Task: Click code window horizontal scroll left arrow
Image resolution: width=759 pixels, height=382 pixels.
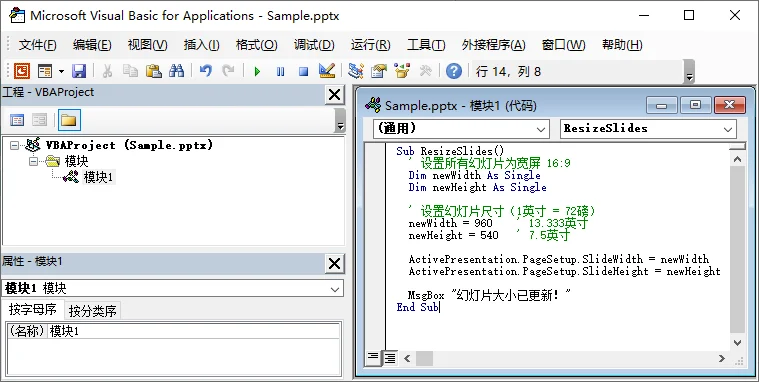Action: [407, 358]
